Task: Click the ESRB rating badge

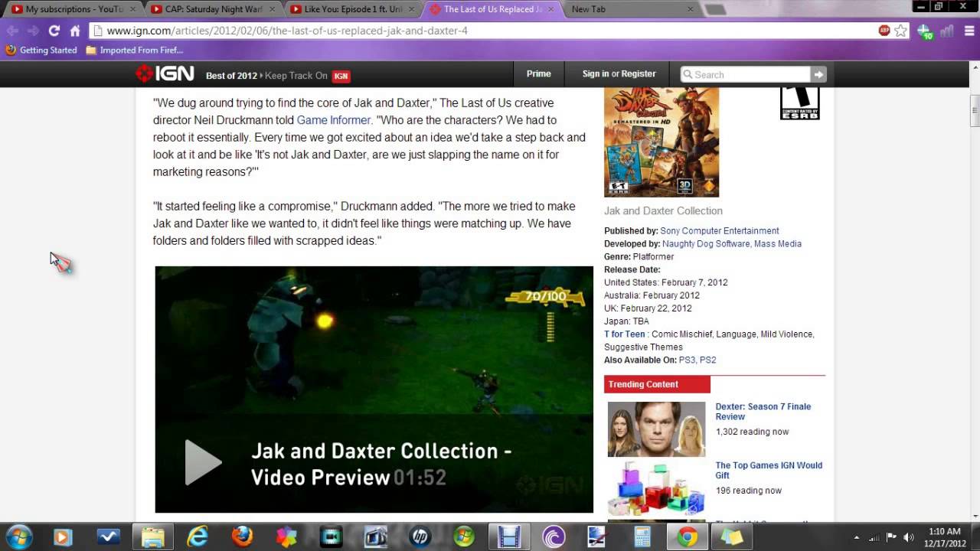Action: (799, 103)
